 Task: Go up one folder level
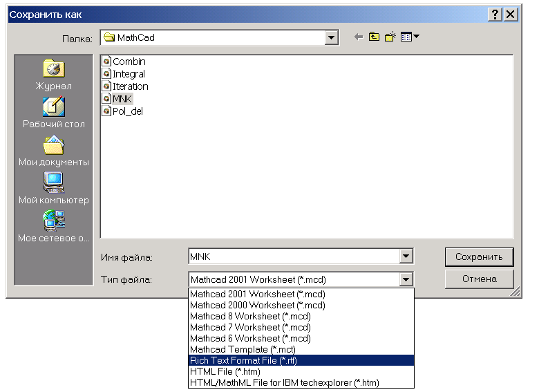[x=374, y=37]
